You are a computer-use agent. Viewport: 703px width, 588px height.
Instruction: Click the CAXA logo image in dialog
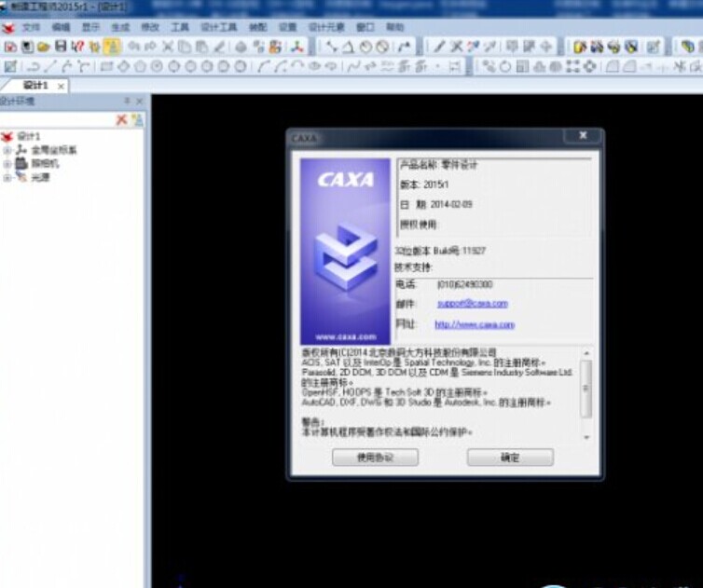click(345, 252)
